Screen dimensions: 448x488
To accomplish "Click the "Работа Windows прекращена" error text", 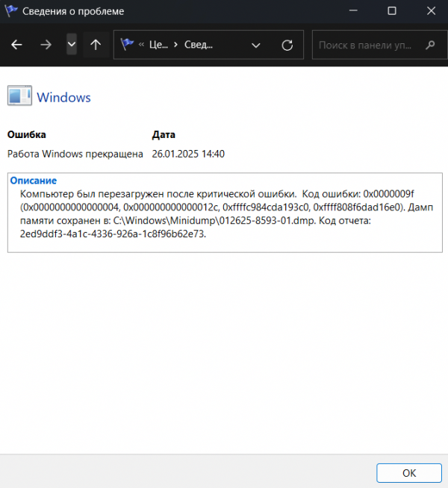I will [75, 154].
